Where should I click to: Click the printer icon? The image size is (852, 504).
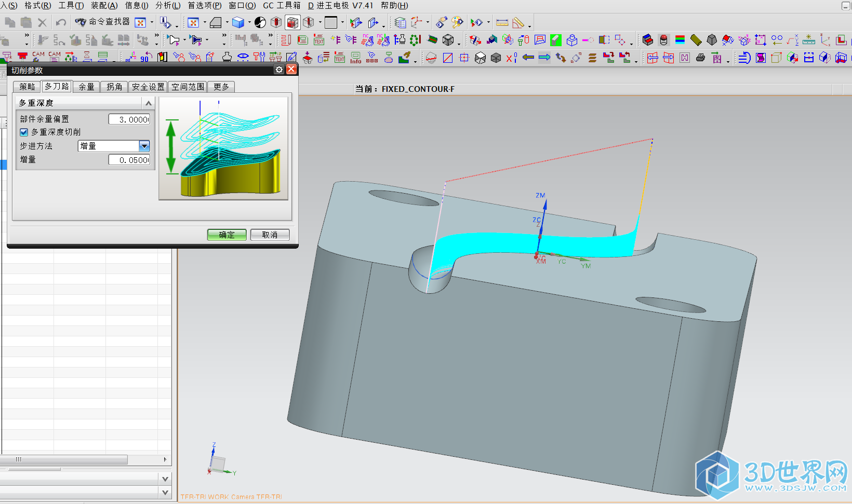coord(700,58)
